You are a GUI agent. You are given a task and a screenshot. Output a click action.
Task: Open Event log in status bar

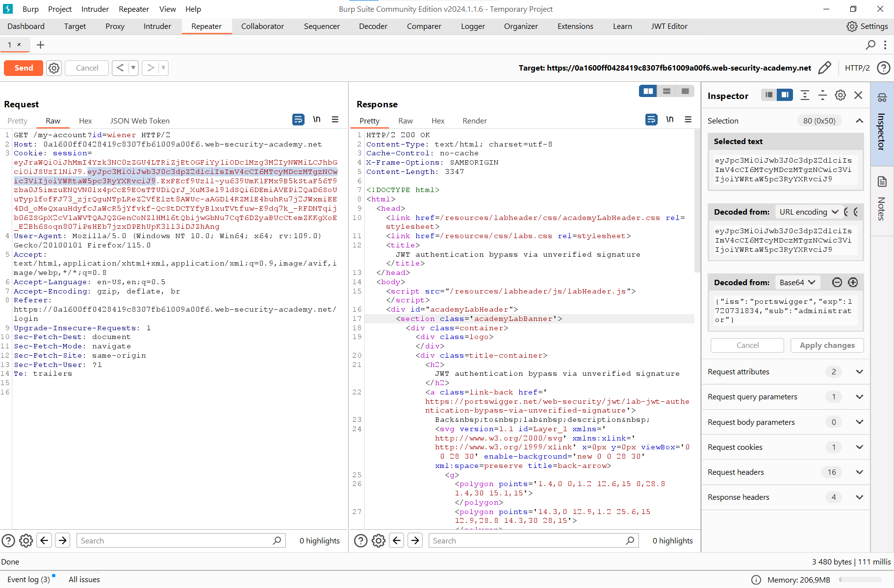[x=28, y=579]
